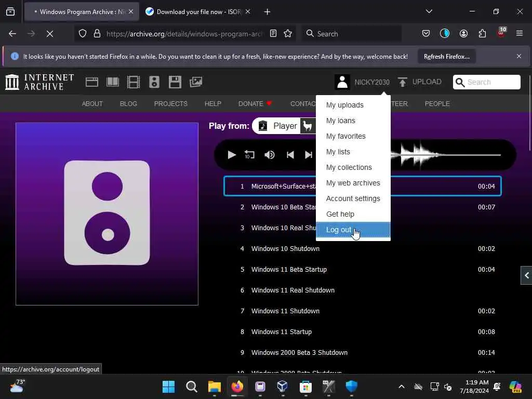Play track 4 Windows 10 Shutdown

(x=362, y=249)
